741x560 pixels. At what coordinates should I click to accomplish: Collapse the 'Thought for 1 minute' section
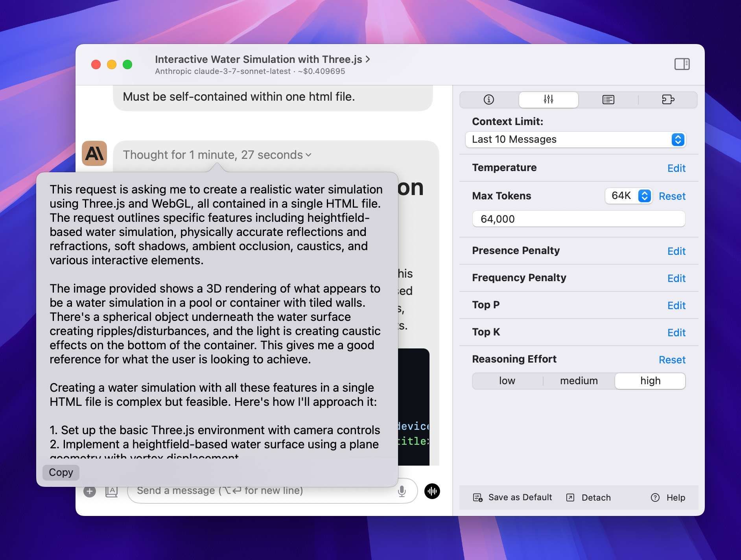coord(217,155)
